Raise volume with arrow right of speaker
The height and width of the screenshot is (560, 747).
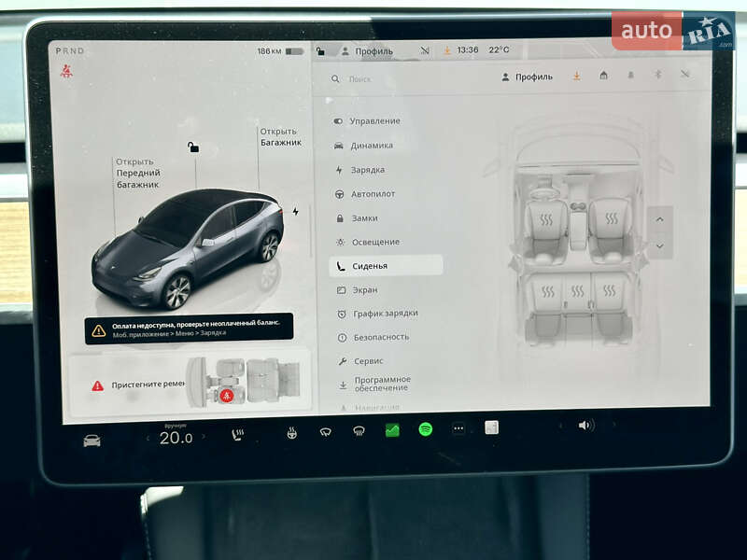click(x=614, y=424)
